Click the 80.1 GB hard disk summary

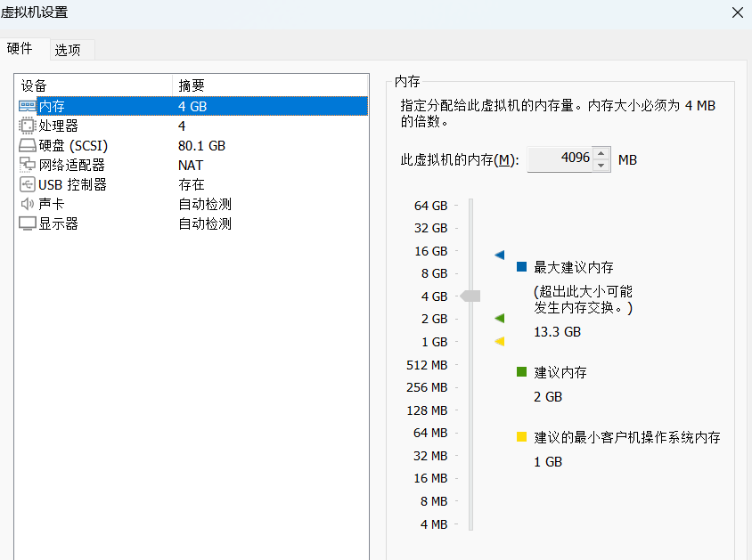(202, 146)
